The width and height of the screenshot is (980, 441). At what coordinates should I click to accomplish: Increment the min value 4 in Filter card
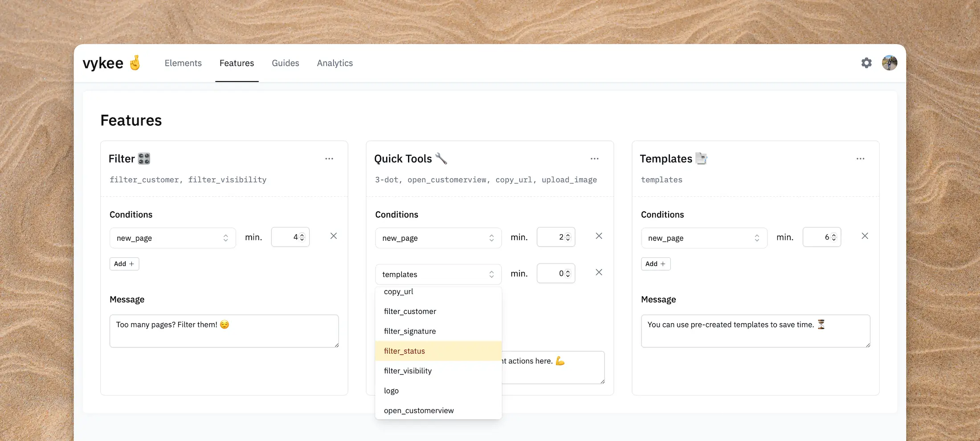click(x=302, y=234)
